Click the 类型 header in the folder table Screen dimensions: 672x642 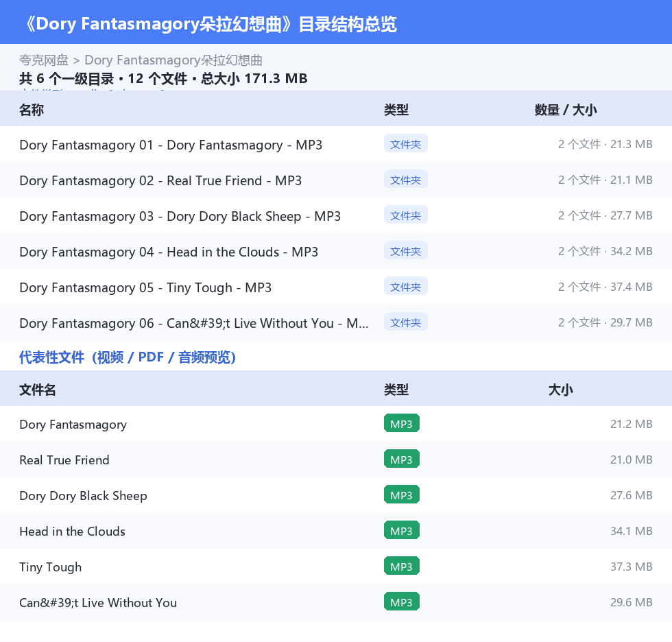[396, 110]
